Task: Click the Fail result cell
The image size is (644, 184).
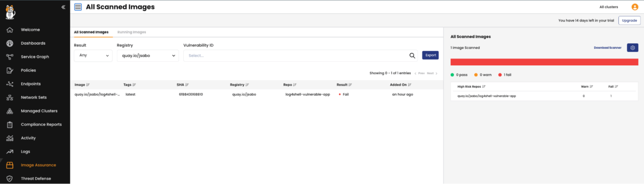Action: pos(344,94)
